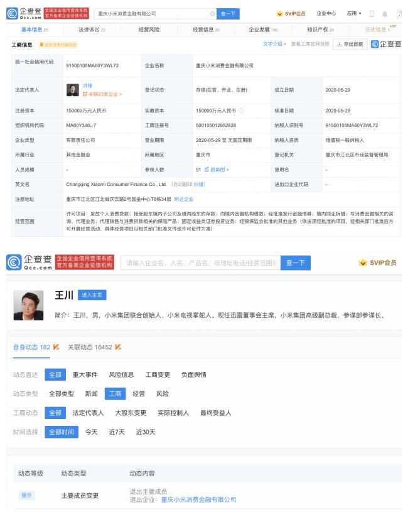Click the top 查一下 search button
420x522 pixels.
(228, 14)
